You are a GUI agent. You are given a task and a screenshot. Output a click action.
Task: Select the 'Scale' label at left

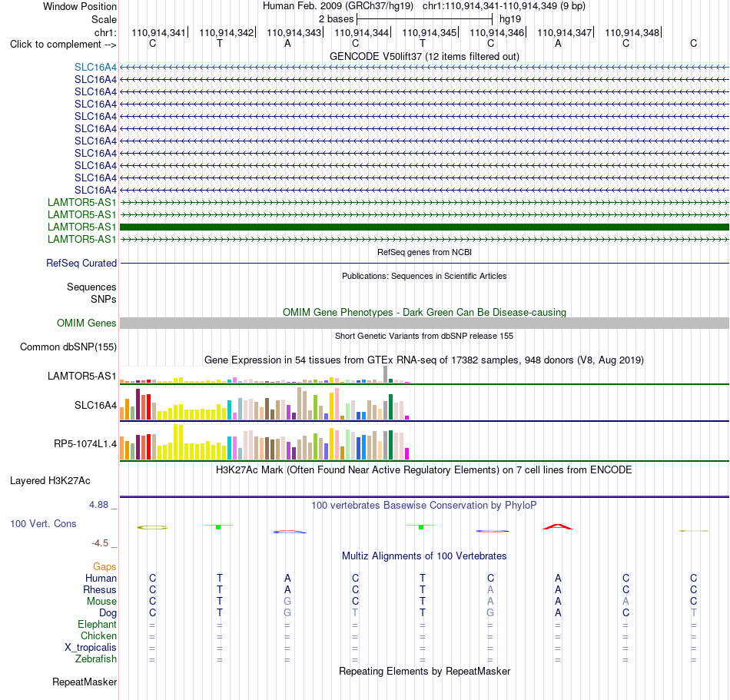pos(104,19)
